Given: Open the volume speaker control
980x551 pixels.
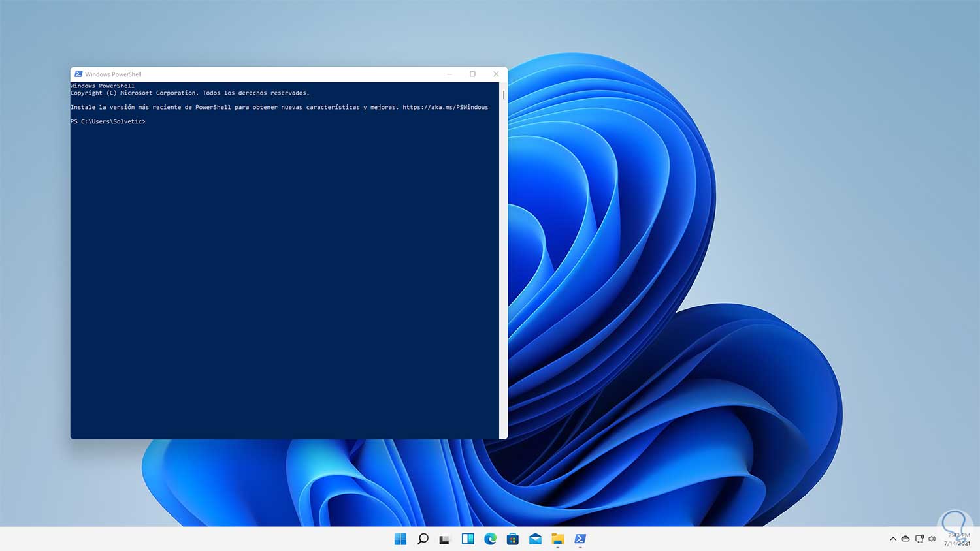Looking at the screenshot, I should pos(932,539).
